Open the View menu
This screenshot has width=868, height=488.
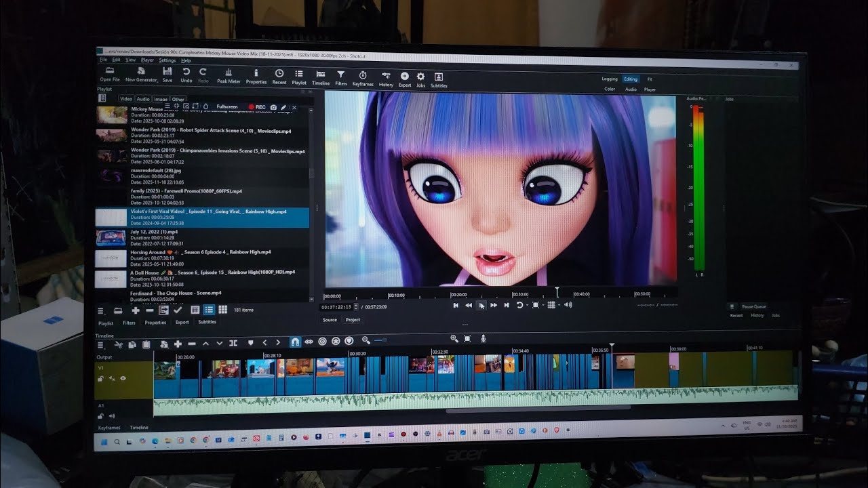tap(130, 60)
